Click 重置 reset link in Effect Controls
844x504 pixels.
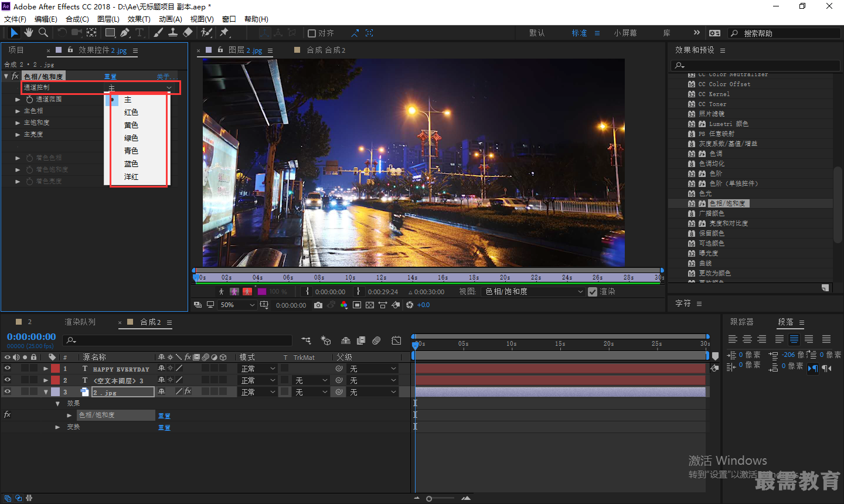[110, 77]
